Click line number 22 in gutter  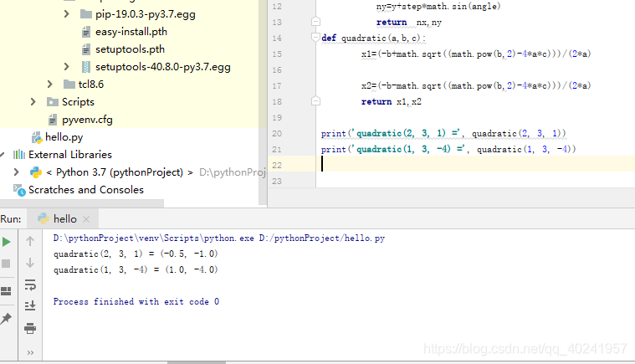pyautogui.click(x=277, y=165)
